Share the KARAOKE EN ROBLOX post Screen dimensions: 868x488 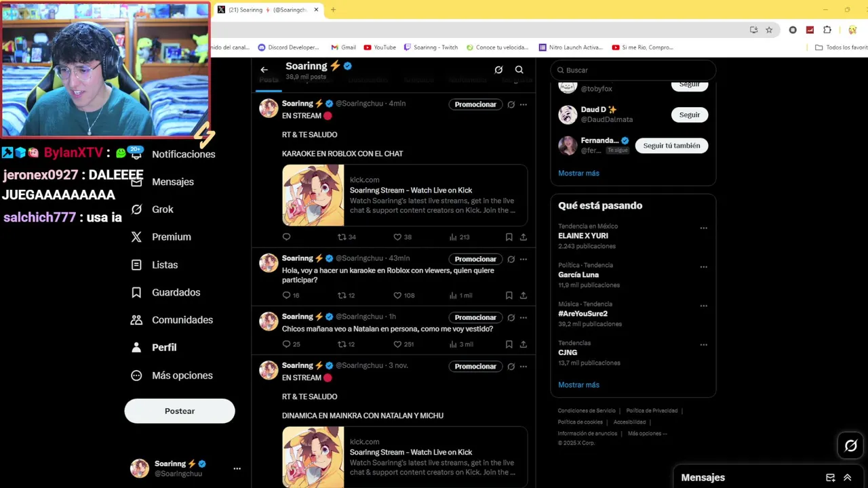[524, 237]
